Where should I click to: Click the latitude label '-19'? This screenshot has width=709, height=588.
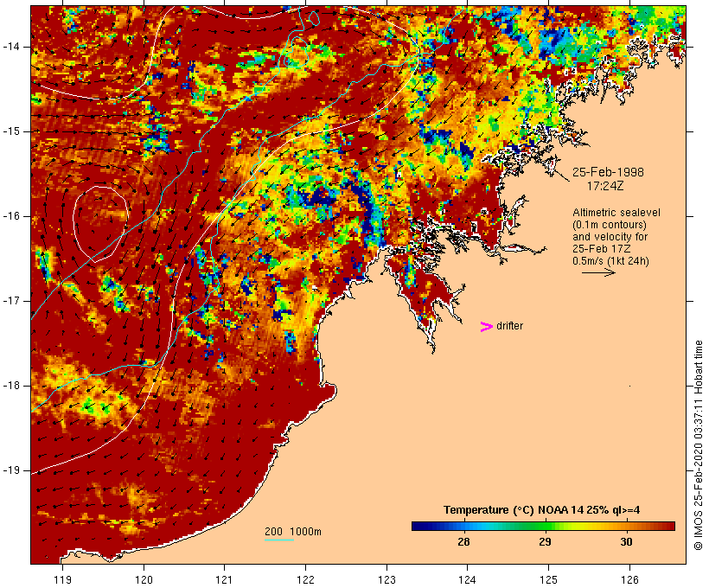point(11,470)
